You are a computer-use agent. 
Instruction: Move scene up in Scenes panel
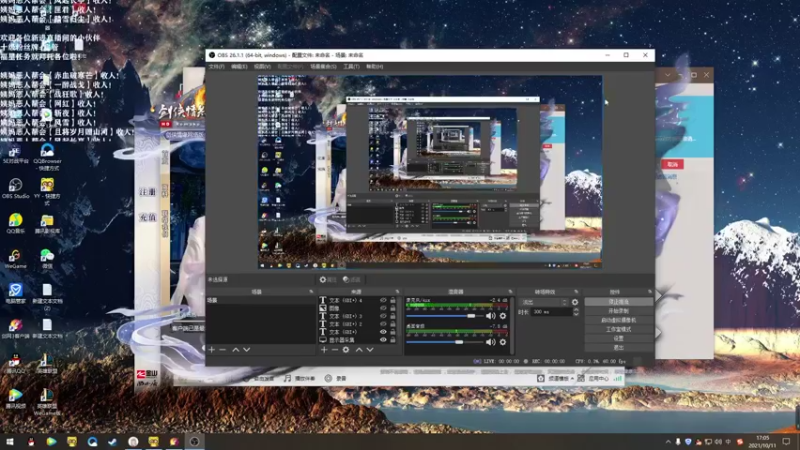(x=236, y=349)
